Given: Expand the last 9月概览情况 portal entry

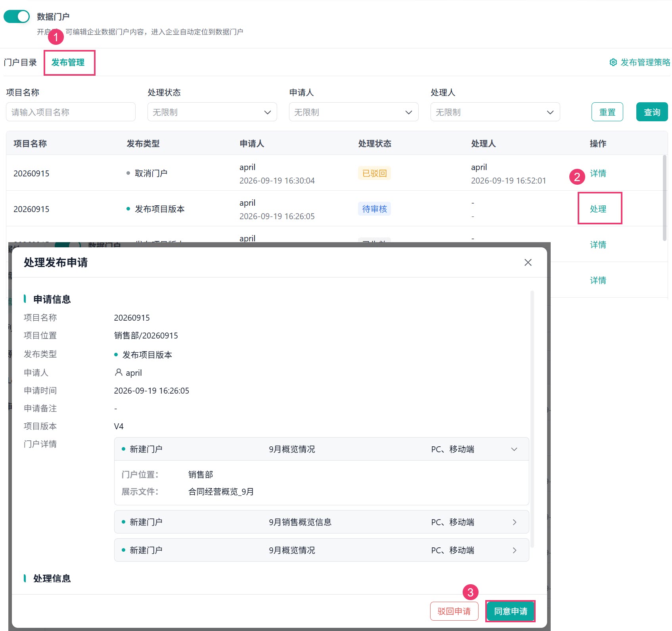Looking at the screenshot, I should click(x=514, y=550).
